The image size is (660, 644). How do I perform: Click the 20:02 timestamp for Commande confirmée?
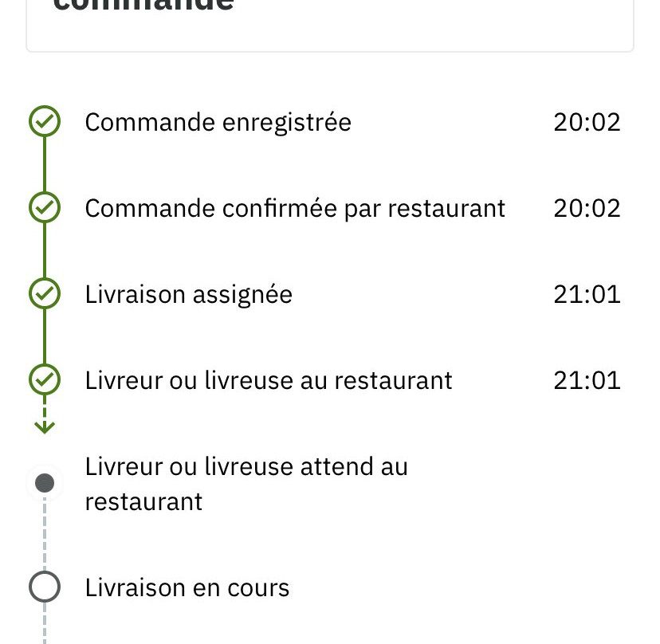(x=587, y=209)
